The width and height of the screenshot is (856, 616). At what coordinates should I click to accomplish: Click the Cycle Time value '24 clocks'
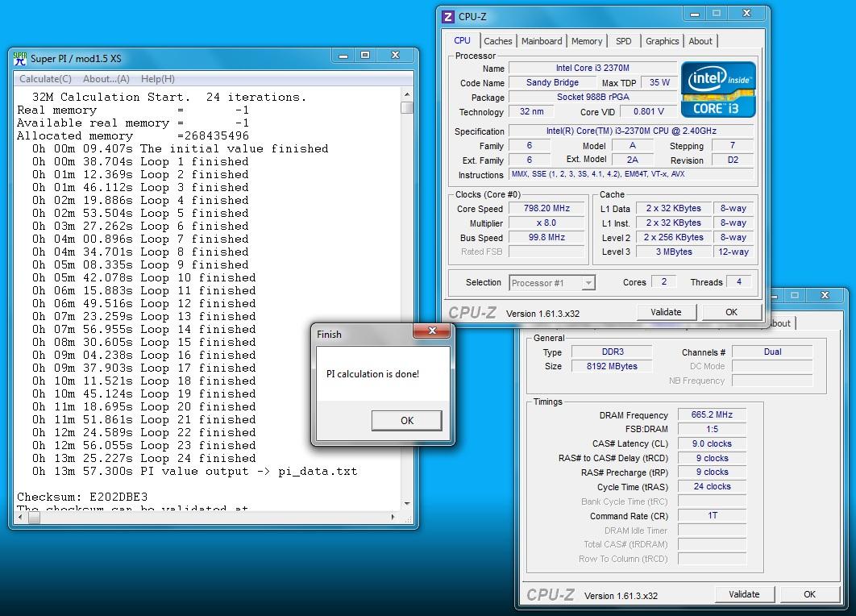point(712,486)
